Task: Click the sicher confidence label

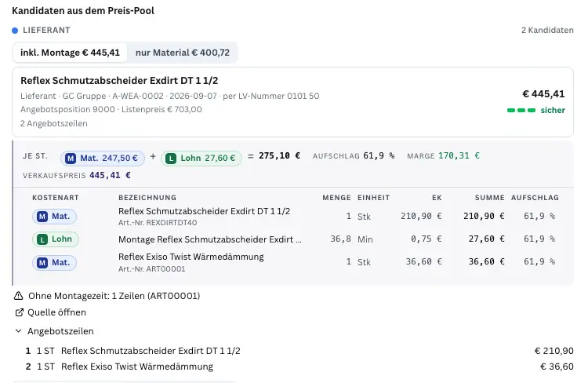Action: (553, 111)
